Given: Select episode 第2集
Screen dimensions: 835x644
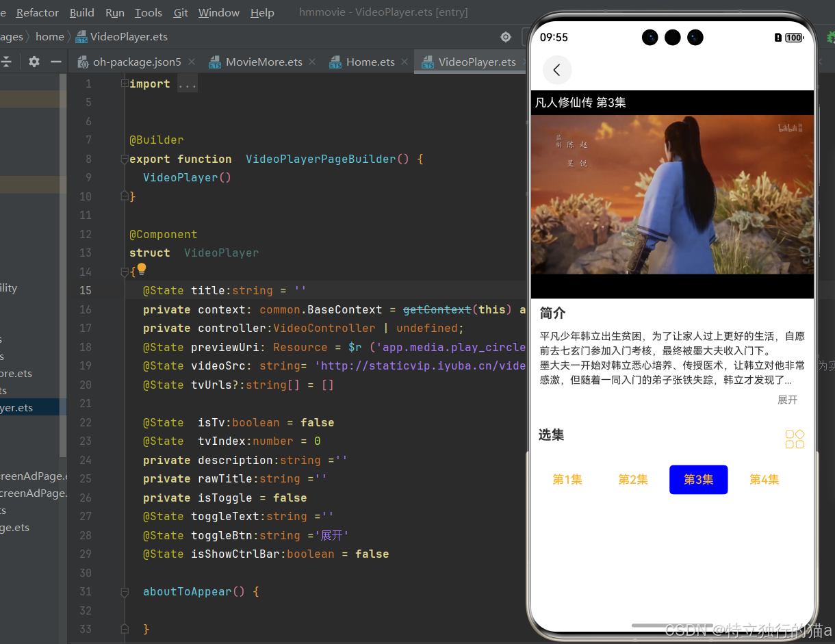Looking at the screenshot, I should [x=633, y=480].
